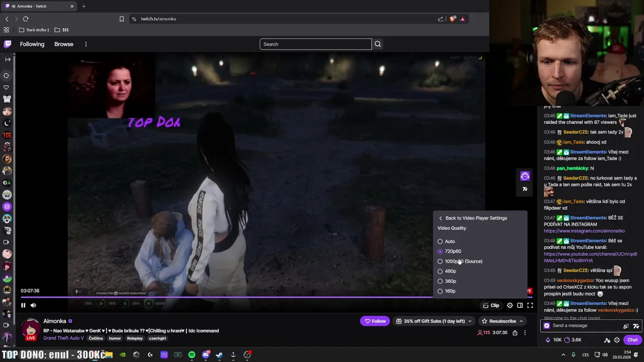Click the czechgirl tag
This screenshot has height=362, width=644.
[157, 338]
